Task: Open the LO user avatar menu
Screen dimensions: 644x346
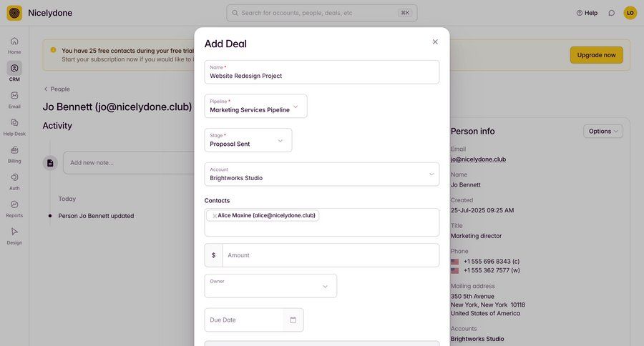Action: click(x=630, y=13)
